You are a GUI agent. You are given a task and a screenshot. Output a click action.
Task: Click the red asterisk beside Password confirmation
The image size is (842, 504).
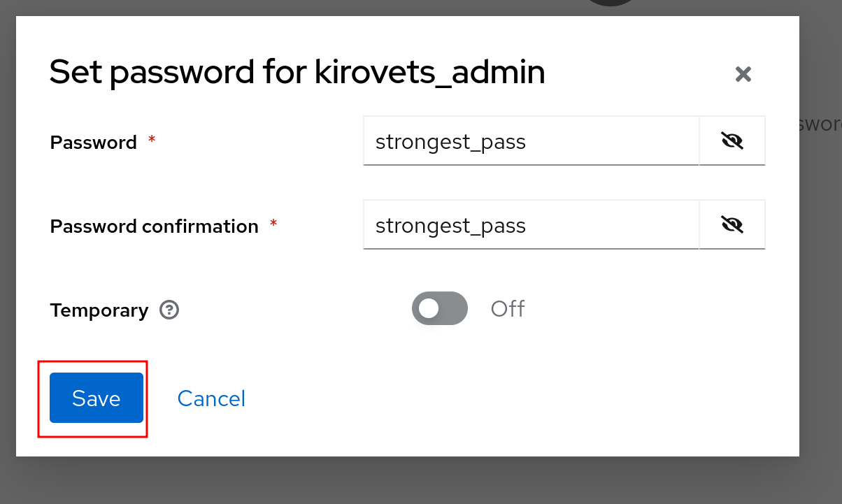click(273, 224)
